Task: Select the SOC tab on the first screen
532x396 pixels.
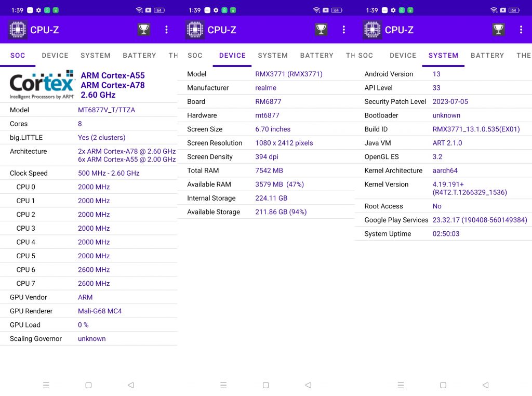Action: (x=18, y=55)
